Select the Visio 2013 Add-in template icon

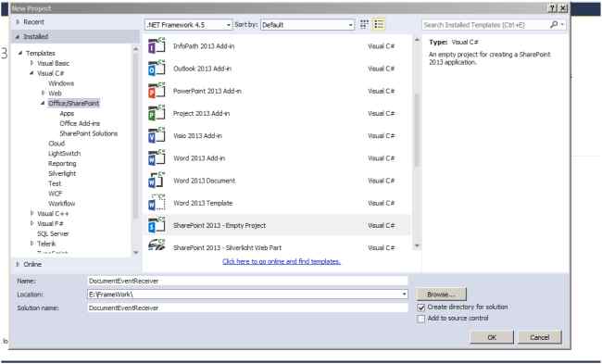[x=157, y=135]
